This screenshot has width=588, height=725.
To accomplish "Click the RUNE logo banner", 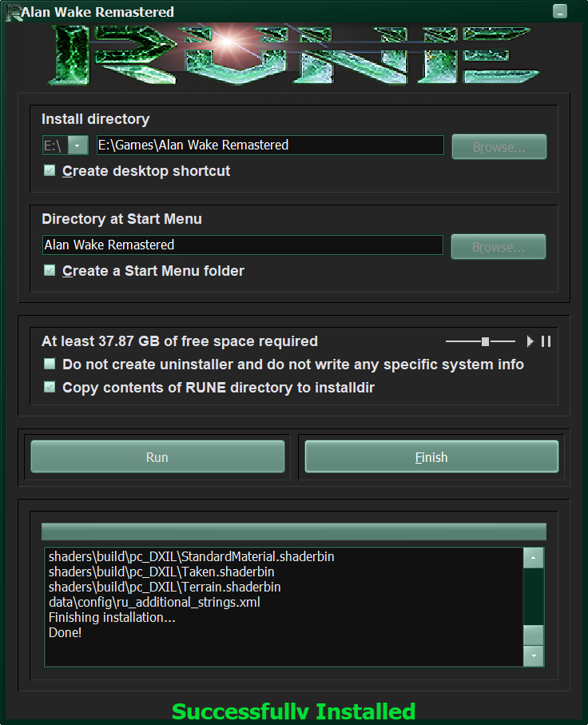I will 293,54.
